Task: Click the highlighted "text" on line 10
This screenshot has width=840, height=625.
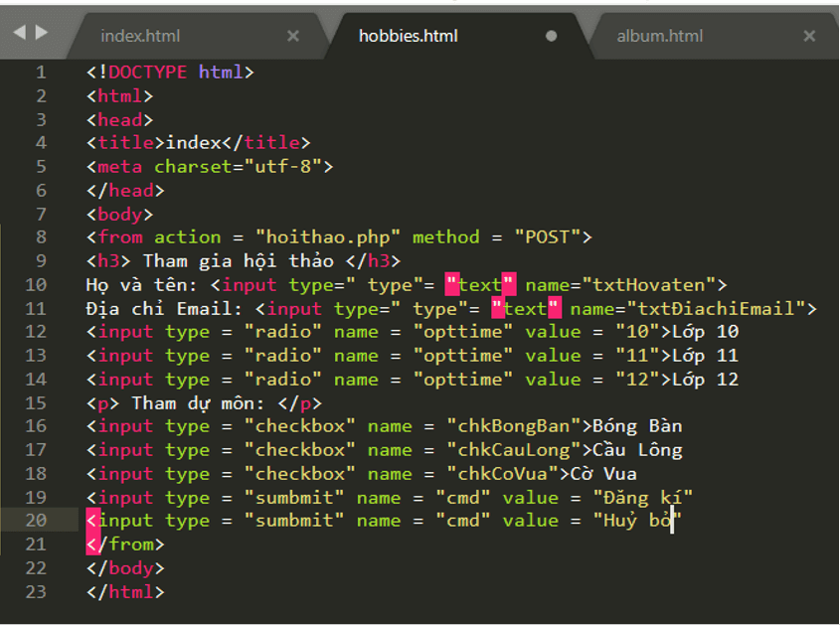Action: point(480,285)
